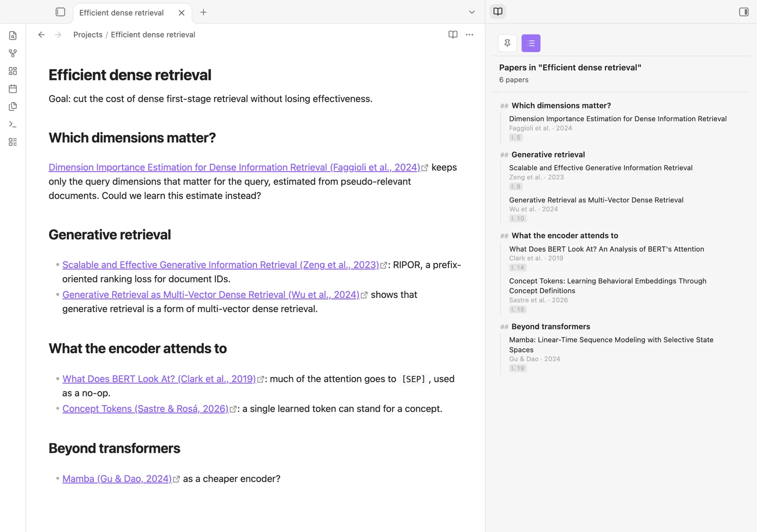Open daily note calendar icon
Screen dimensions: 757x532
pos(13,89)
